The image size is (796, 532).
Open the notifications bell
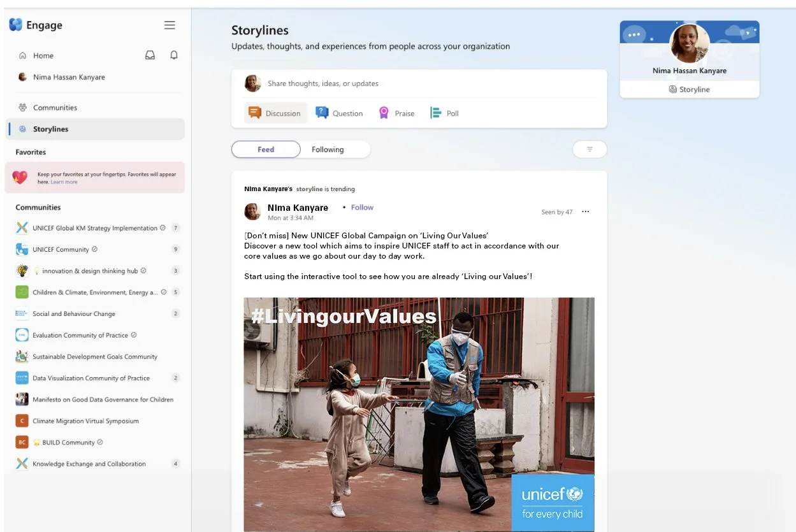[x=173, y=55]
